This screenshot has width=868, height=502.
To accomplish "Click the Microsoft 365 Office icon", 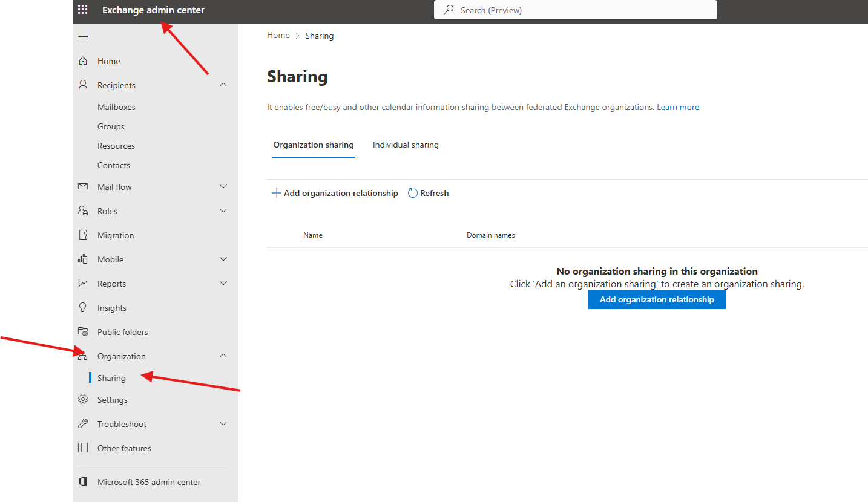I will (x=83, y=482).
